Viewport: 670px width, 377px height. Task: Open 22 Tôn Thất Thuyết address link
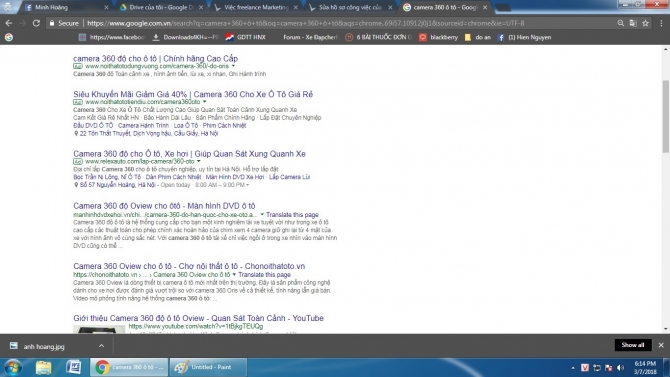(x=148, y=133)
